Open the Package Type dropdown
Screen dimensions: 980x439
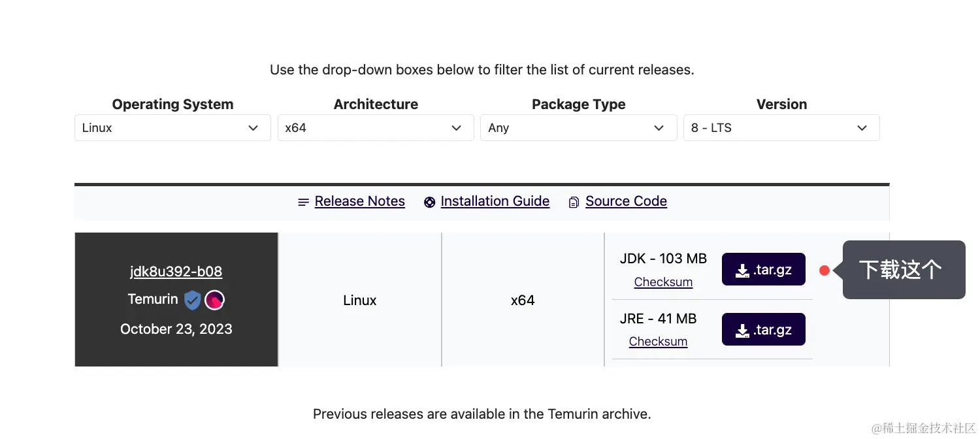coord(578,128)
